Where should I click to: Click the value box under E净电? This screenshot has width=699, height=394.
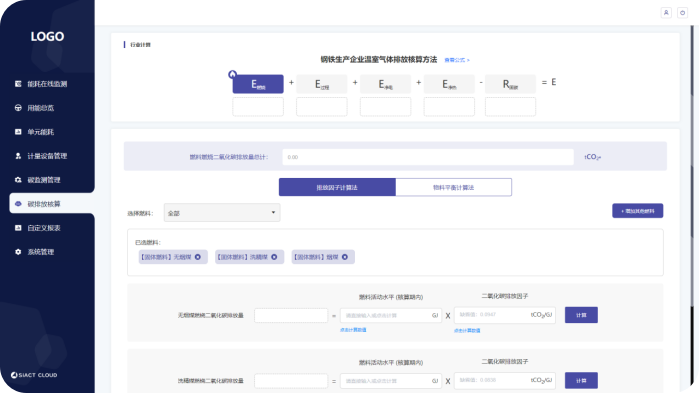click(x=385, y=107)
